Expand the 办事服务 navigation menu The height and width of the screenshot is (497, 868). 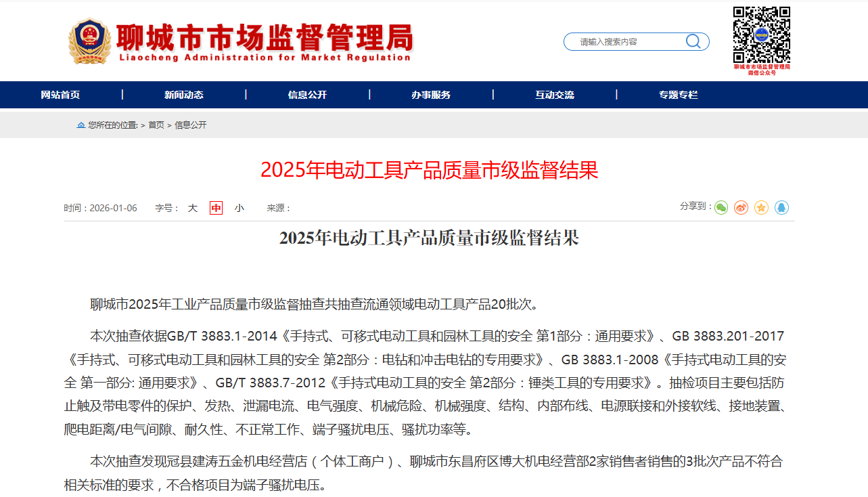[431, 95]
